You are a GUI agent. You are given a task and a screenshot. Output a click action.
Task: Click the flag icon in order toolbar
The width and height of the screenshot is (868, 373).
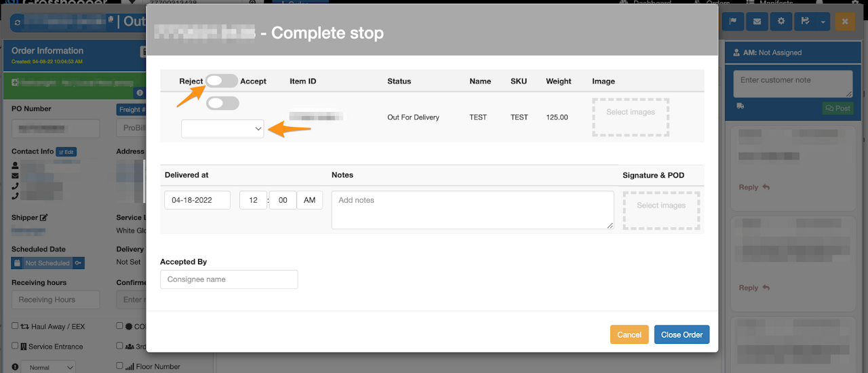pyautogui.click(x=733, y=22)
